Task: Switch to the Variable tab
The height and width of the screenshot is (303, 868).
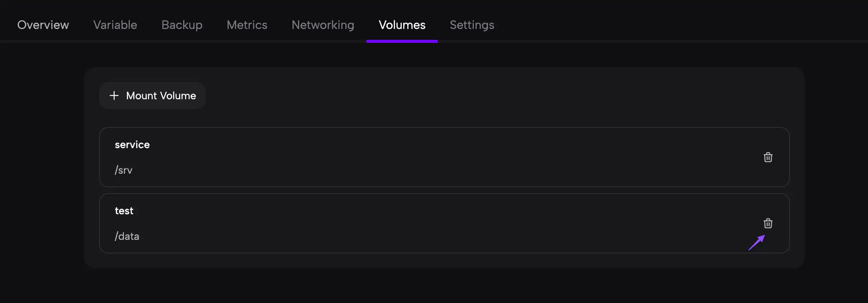Action: click(115, 25)
